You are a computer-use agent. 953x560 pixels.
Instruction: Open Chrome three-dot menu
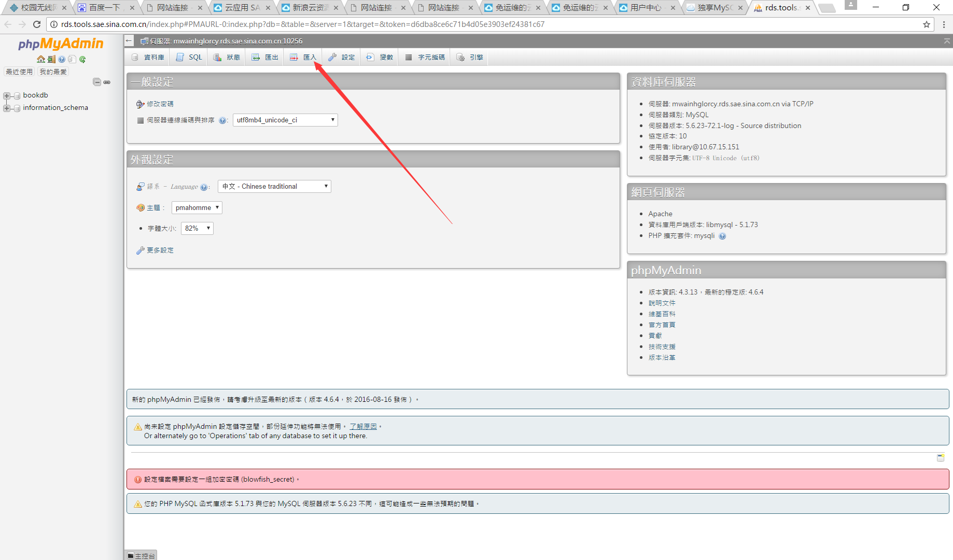click(x=944, y=24)
